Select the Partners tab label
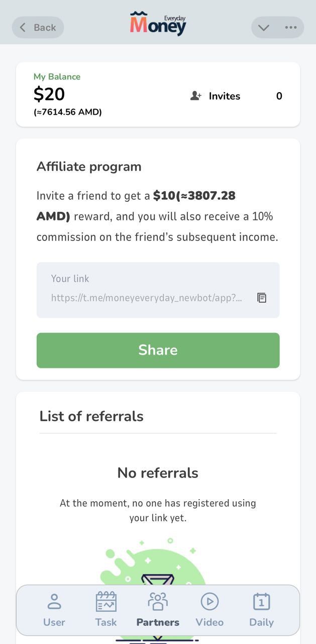Screen dimensions: 316x644 [158, 622]
